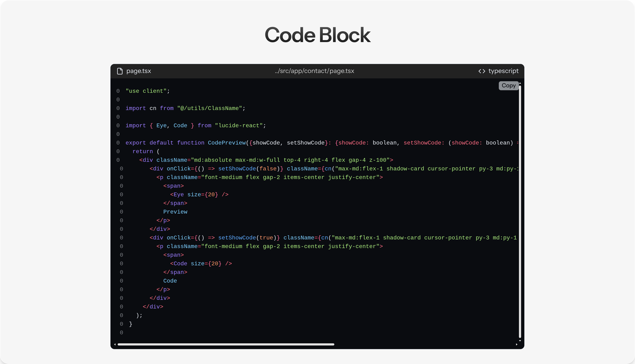Click the Code Block page heading
This screenshot has width=635, height=364.
(x=317, y=35)
